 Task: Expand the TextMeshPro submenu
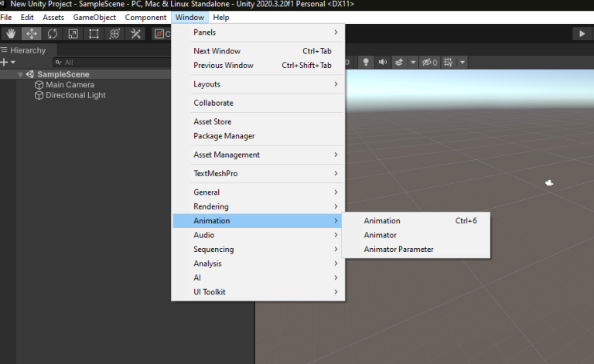pyautogui.click(x=258, y=173)
